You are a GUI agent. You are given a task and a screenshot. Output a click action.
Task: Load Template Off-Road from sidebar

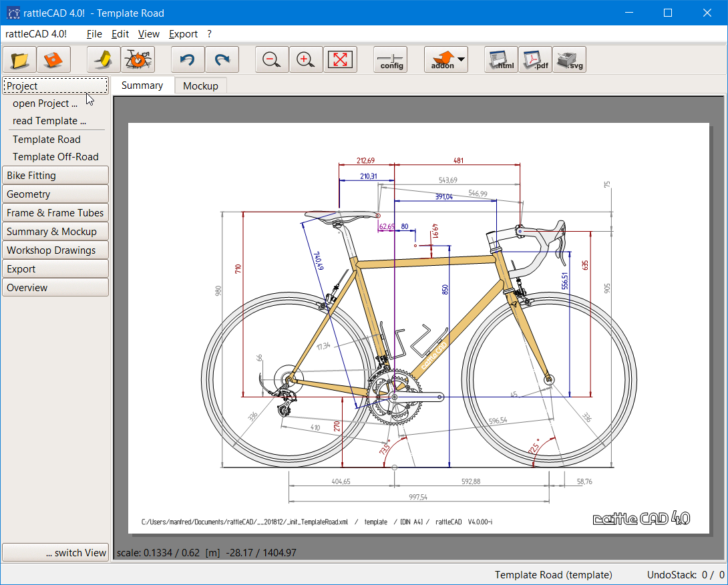coord(55,157)
